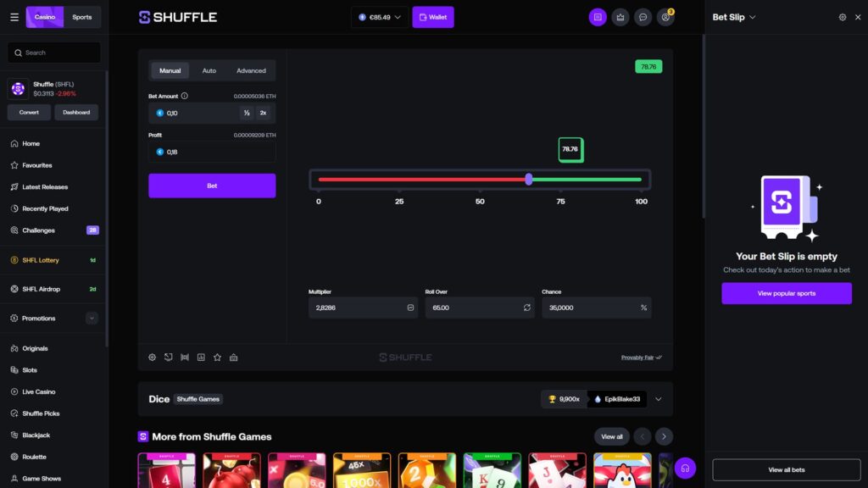
Task: Click View all for Shuffle Games
Action: tap(612, 436)
